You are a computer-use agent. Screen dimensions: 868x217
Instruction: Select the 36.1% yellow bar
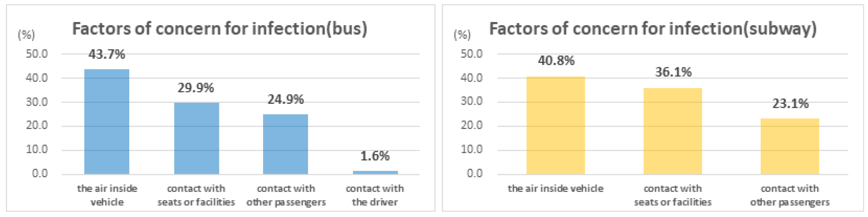click(x=672, y=131)
